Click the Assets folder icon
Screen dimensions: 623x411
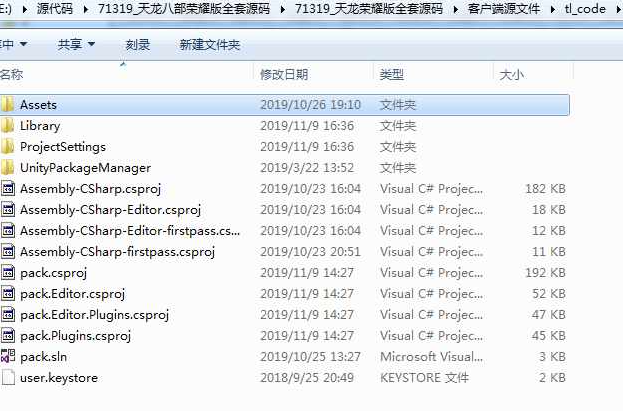coord(8,105)
